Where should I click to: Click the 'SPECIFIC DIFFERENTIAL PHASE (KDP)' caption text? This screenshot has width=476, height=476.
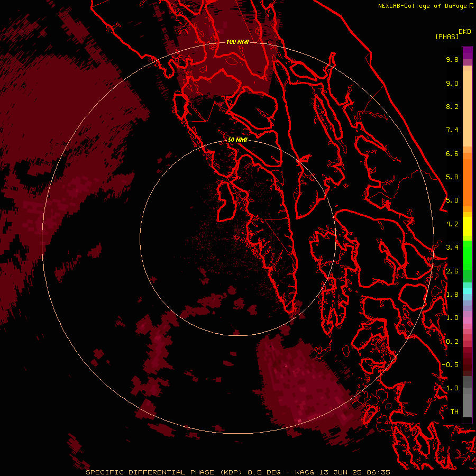pyautogui.click(x=164, y=472)
